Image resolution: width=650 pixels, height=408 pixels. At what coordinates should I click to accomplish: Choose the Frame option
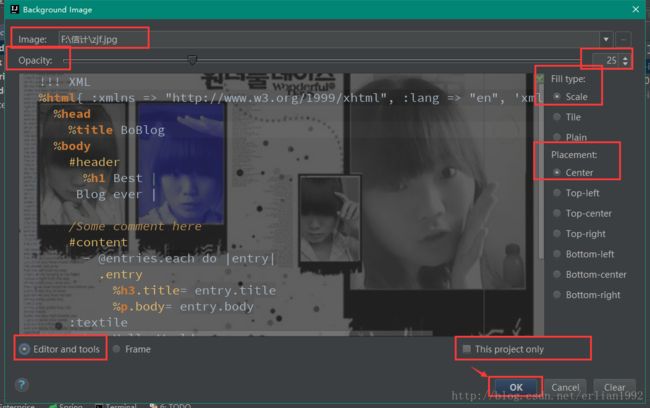tap(132, 349)
